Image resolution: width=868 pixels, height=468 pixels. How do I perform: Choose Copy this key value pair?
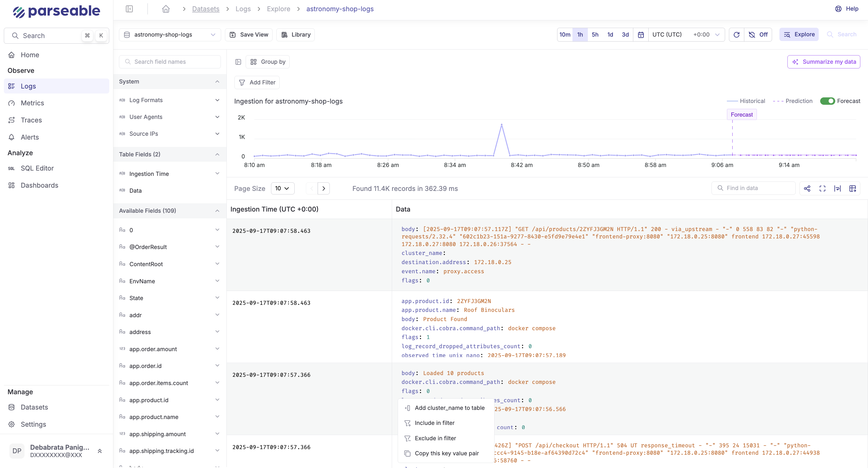pos(446,454)
